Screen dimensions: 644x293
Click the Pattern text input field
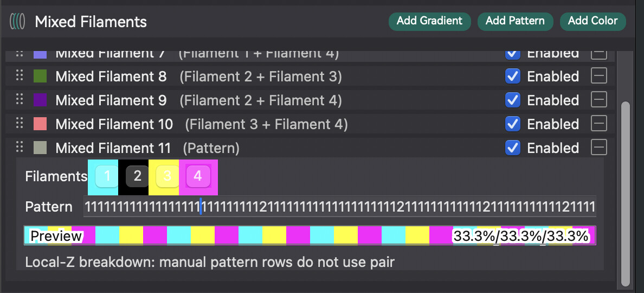(340, 206)
